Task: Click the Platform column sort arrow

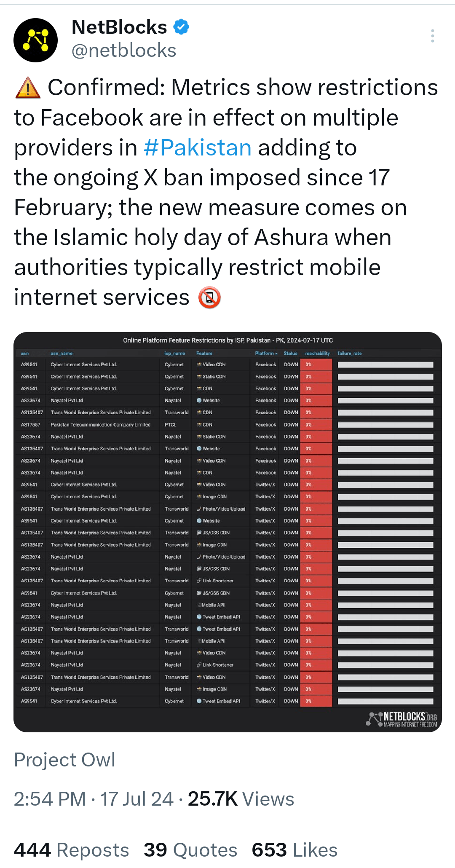Action: click(276, 354)
